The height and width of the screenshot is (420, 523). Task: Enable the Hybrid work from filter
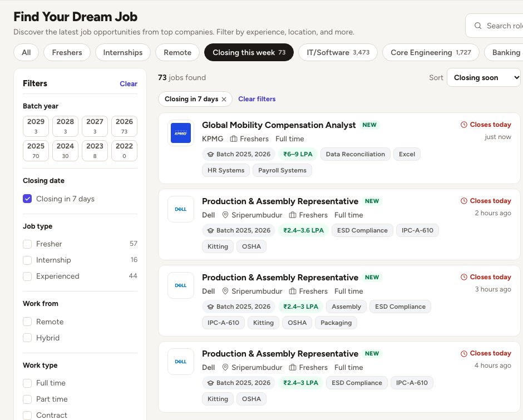27,338
